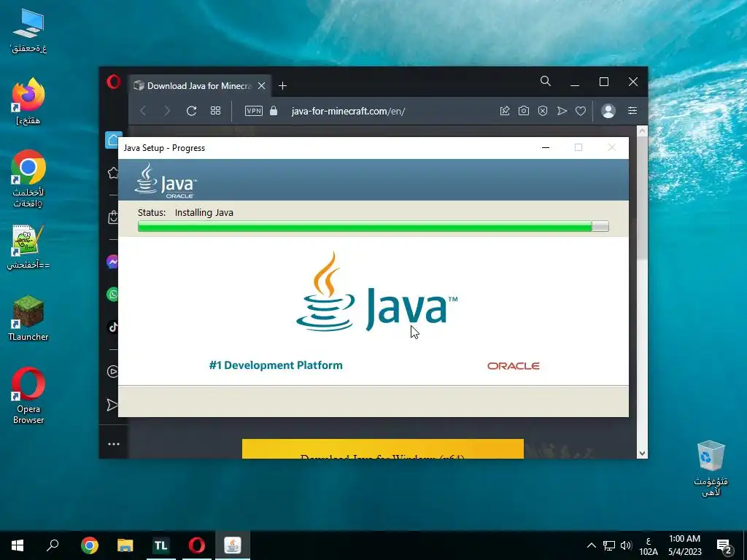Screen dimensions: 747x560
Task: Open Easy Setup sliders icon
Action: [632, 111]
